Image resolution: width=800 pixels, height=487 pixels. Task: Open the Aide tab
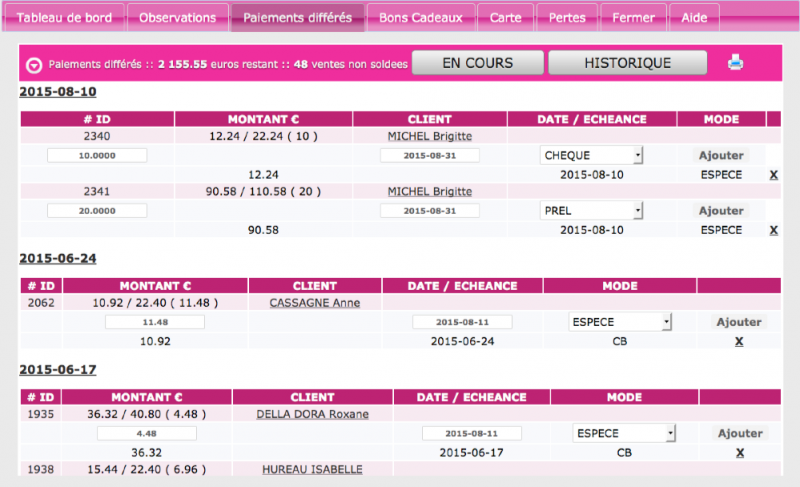pyautogui.click(x=693, y=18)
